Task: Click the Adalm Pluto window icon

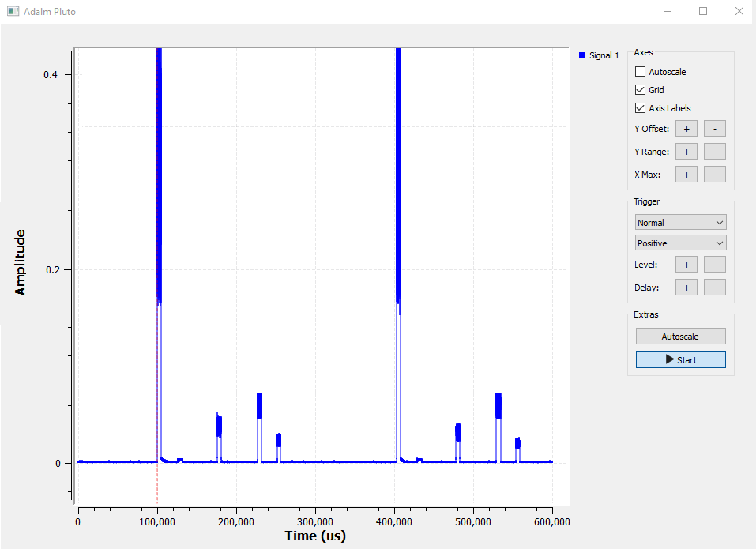Action: [x=13, y=12]
